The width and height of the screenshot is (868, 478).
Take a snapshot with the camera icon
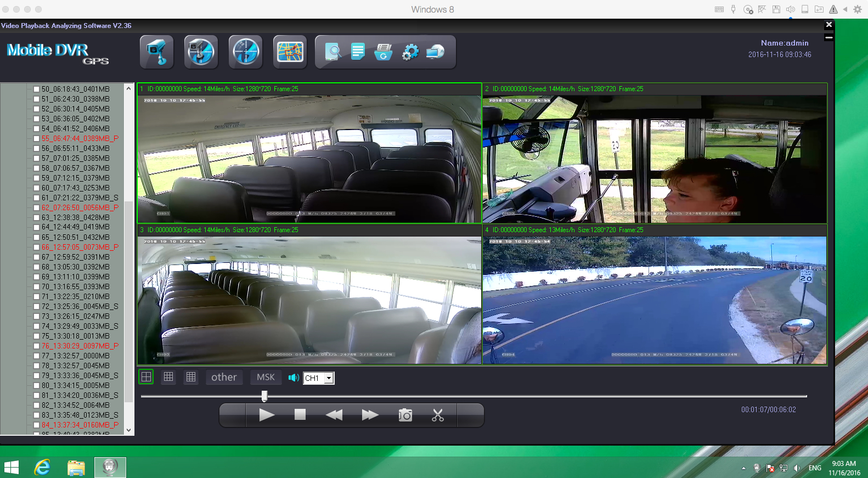click(405, 415)
